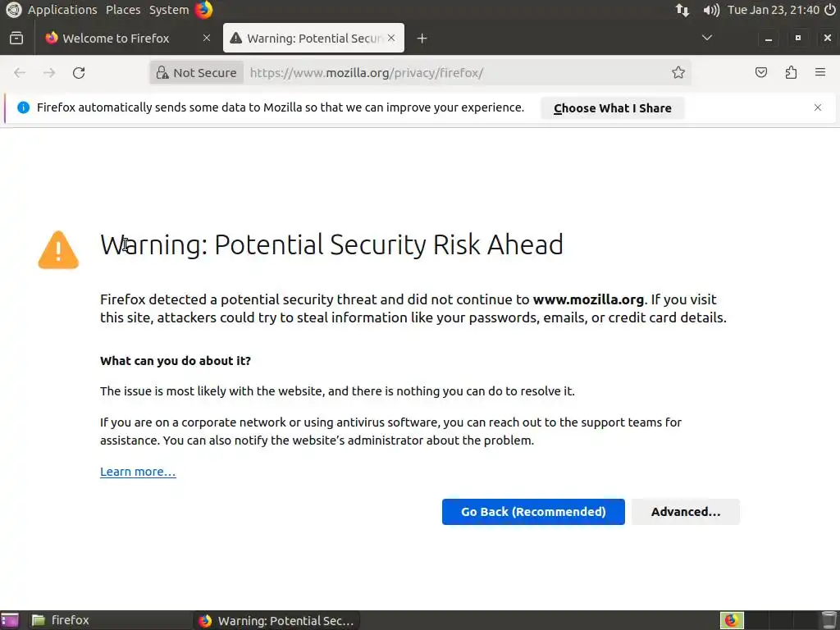Click the Save to Pocket icon
Screen dimensions: 840x630
click(x=761, y=73)
